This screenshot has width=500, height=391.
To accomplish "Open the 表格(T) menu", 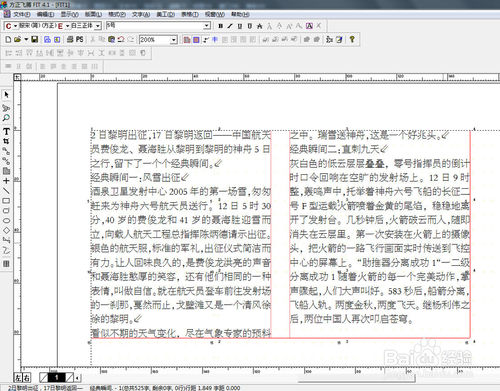I will pos(190,14).
